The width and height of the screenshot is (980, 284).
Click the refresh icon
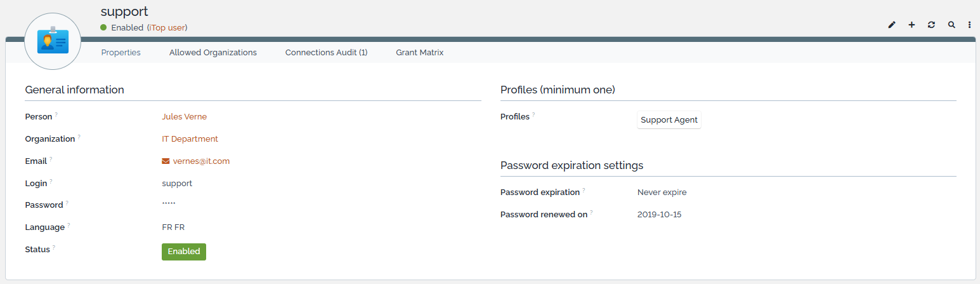point(931,25)
